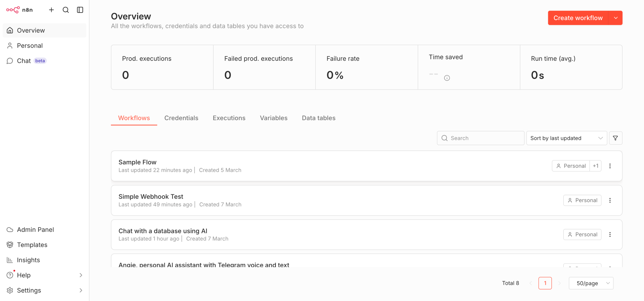Open Insights from the sidebar
The height and width of the screenshot is (301, 644).
coord(28,260)
